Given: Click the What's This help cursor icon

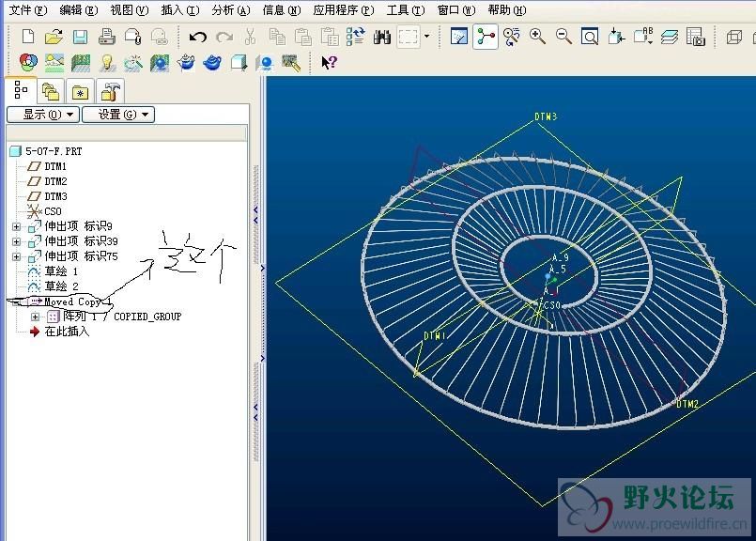Looking at the screenshot, I should pos(329,62).
